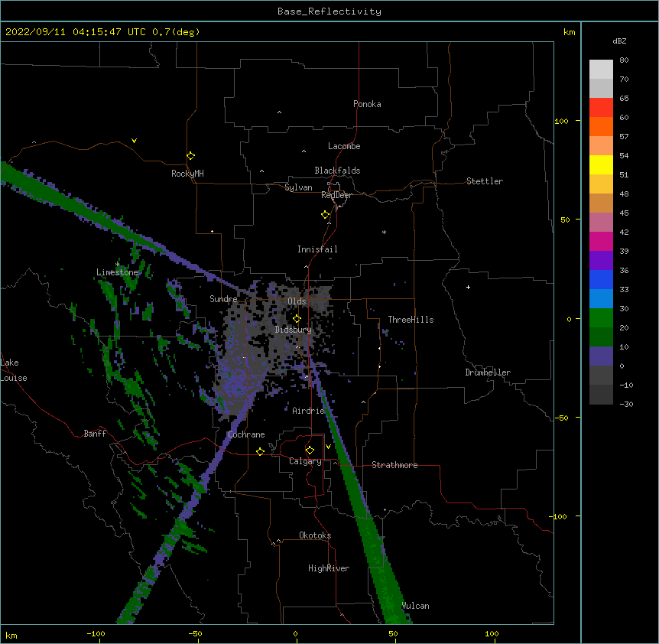
Task: Click the Airdrie label
Action: (308, 411)
